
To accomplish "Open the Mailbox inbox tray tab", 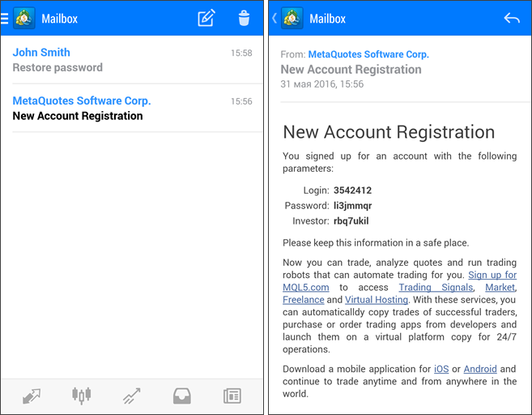I will point(181,396).
